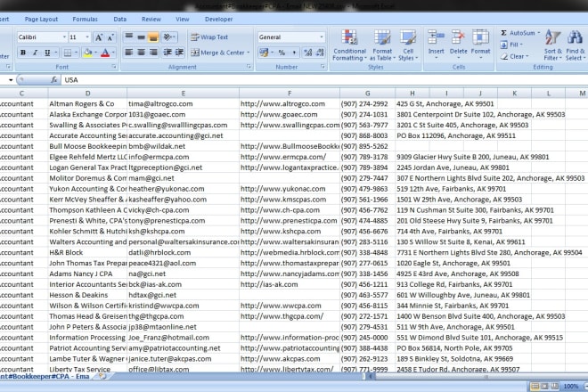Click the Increase Indent icon
Image resolution: width=588 pixels, height=392 pixels.
click(180, 53)
